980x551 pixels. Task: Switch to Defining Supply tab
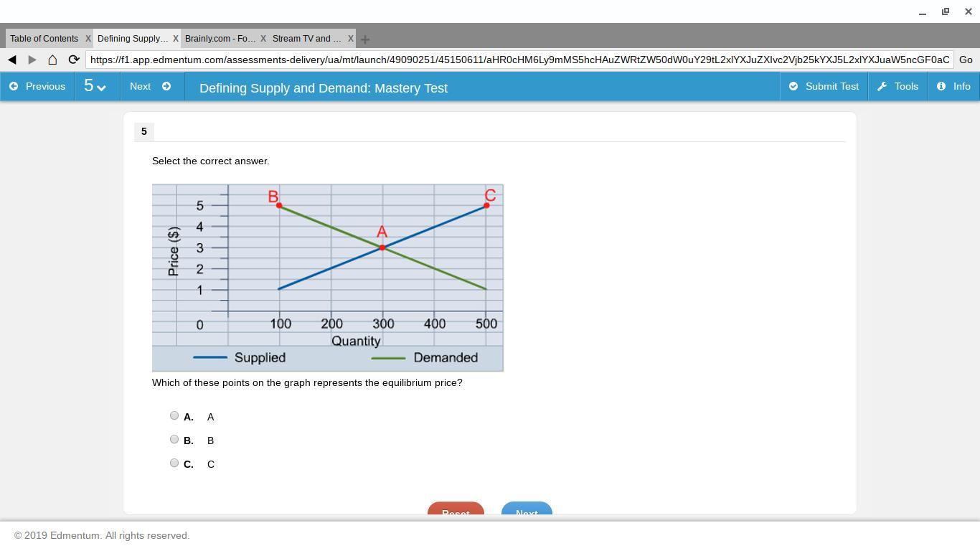click(133, 39)
